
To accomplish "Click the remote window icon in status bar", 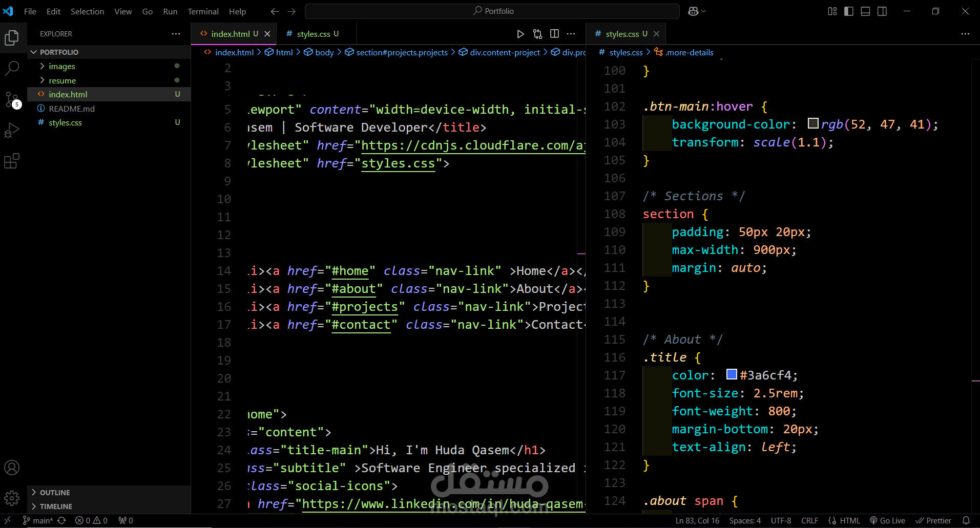I will pos(8,520).
